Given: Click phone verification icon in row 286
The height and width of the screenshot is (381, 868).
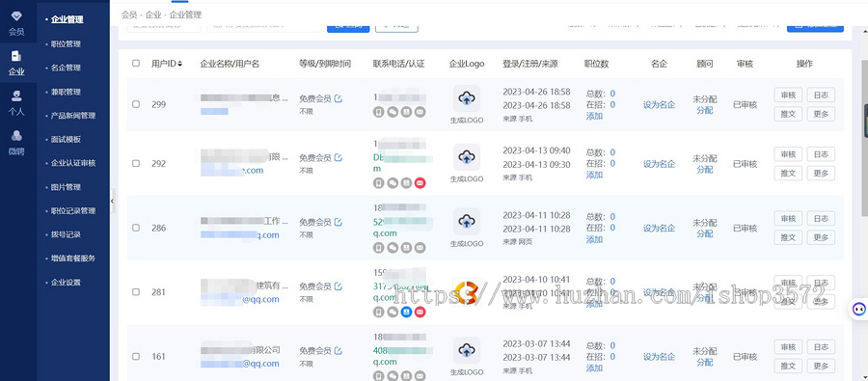Looking at the screenshot, I should (x=379, y=248).
